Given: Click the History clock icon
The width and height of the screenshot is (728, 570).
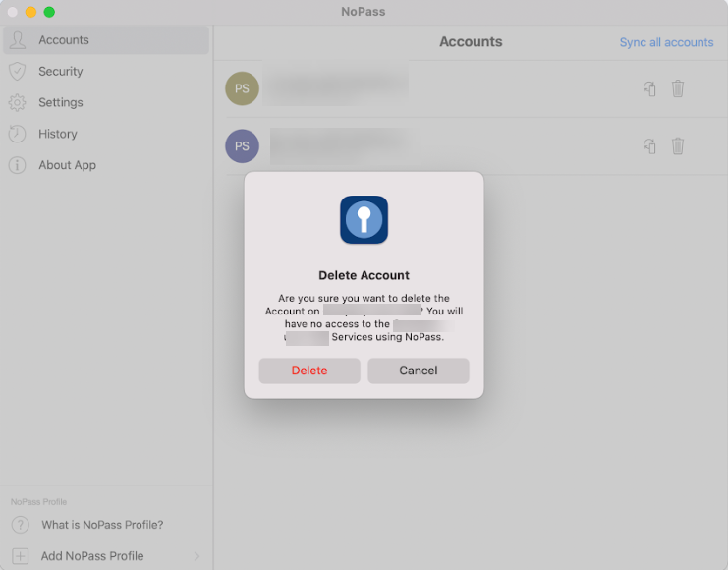Looking at the screenshot, I should (17, 134).
